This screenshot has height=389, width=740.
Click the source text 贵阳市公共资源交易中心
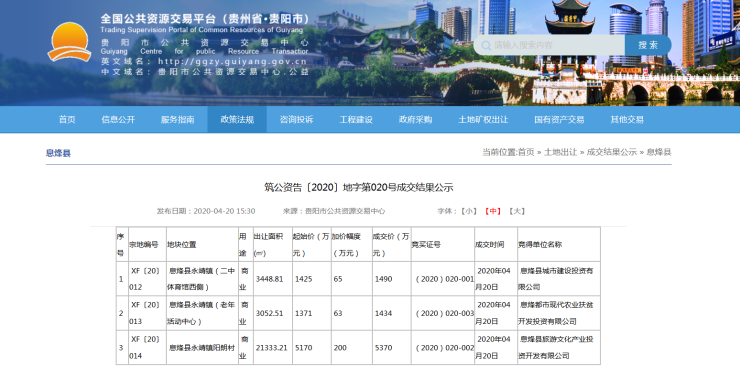pyautogui.click(x=345, y=211)
